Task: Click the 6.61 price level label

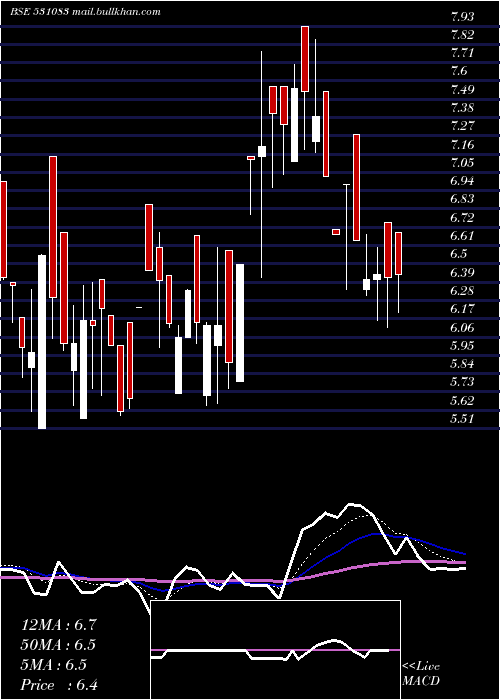Action: click(x=462, y=236)
